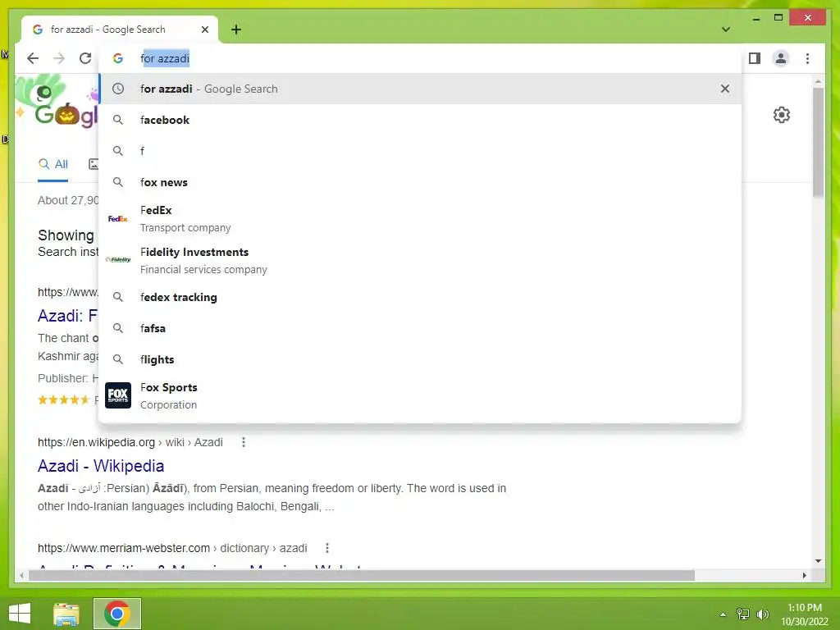
Task: Choose the 'fafsa' suggestion
Action: click(420, 328)
